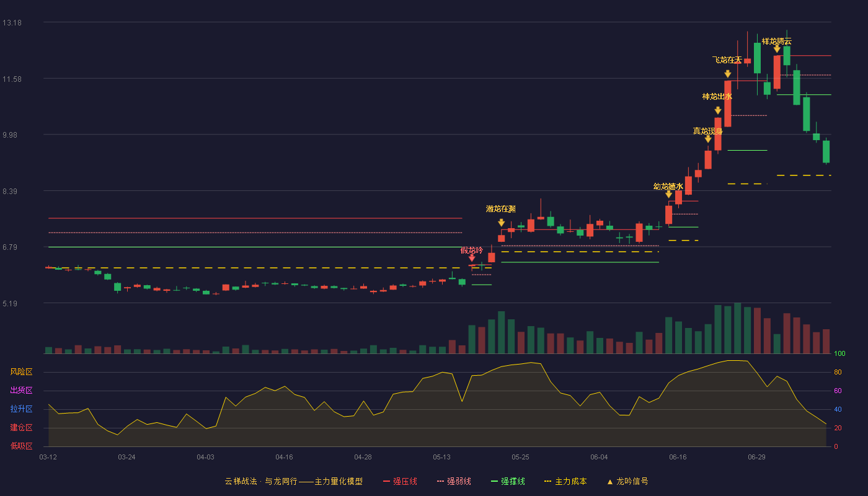The height and width of the screenshot is (496, 868).
Task: Click the 出货区 zone label
Action: pyautogui.click(x=22, y=391)
